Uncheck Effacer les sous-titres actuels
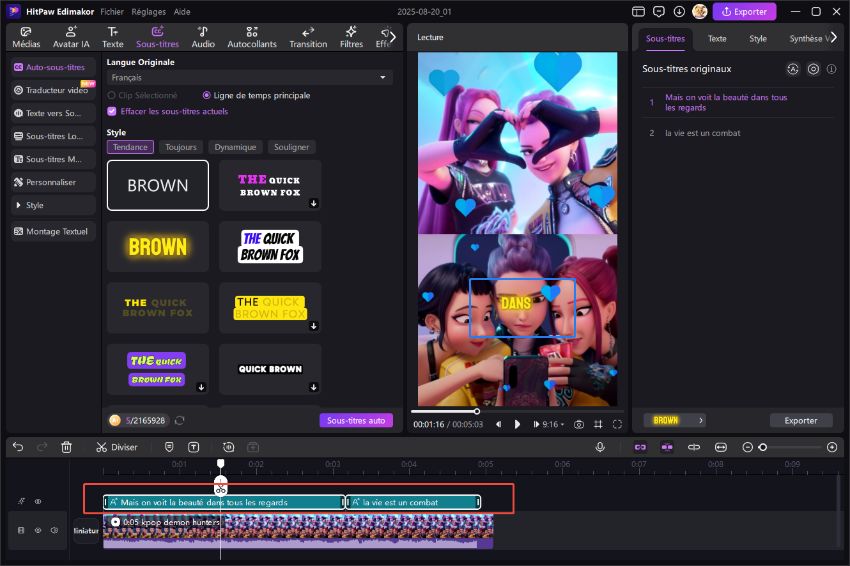The width and height of the screenshot is (850, 566). click(112, 111)
